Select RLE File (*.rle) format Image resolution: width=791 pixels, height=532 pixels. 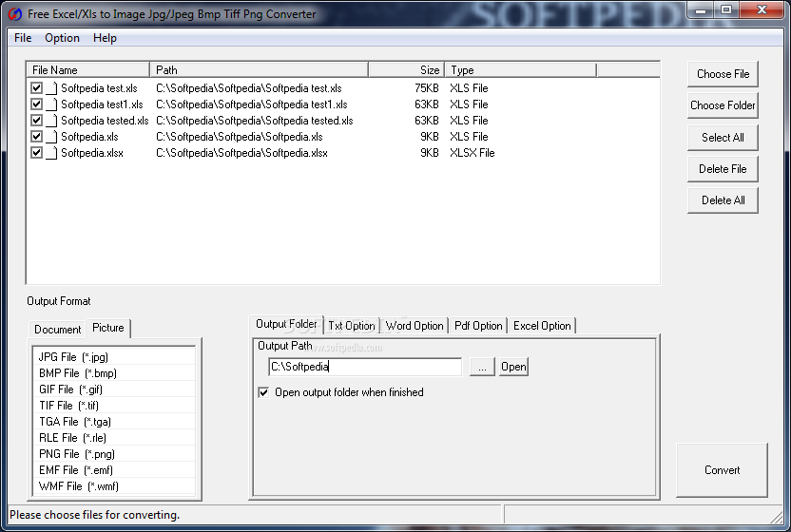[114, 438]
